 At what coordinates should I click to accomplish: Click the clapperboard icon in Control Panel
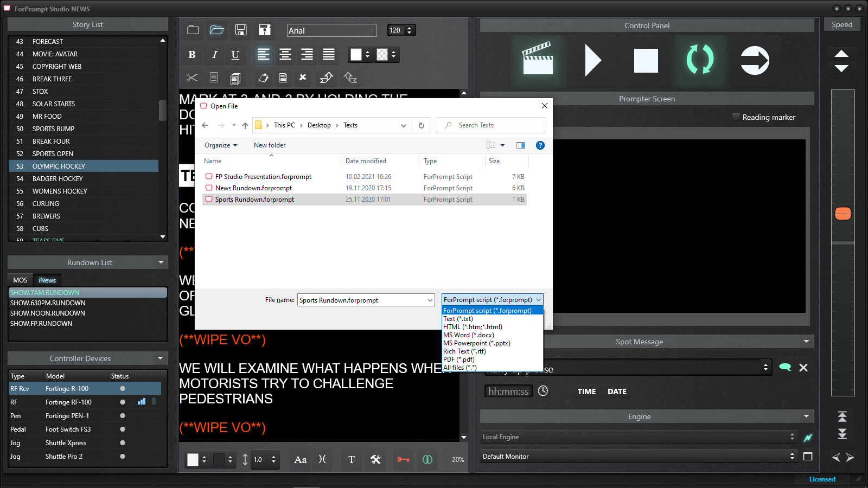click(x=537, y=59)
